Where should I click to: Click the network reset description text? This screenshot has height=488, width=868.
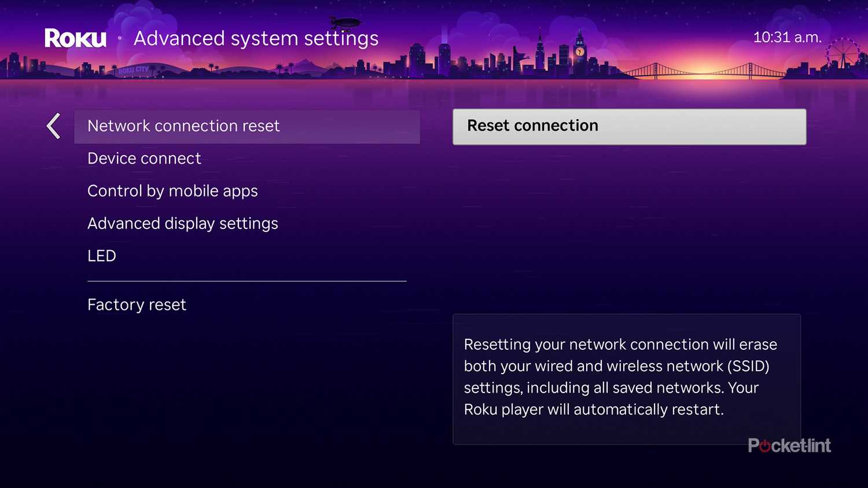(620, 377)
